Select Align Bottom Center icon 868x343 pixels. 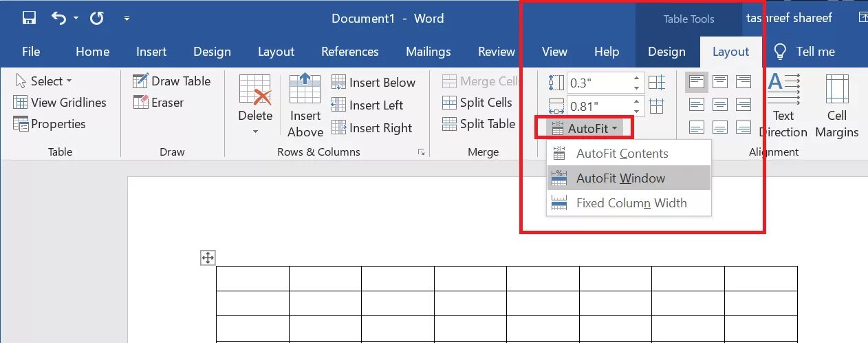pyautogui.click(x=720, y=127)
